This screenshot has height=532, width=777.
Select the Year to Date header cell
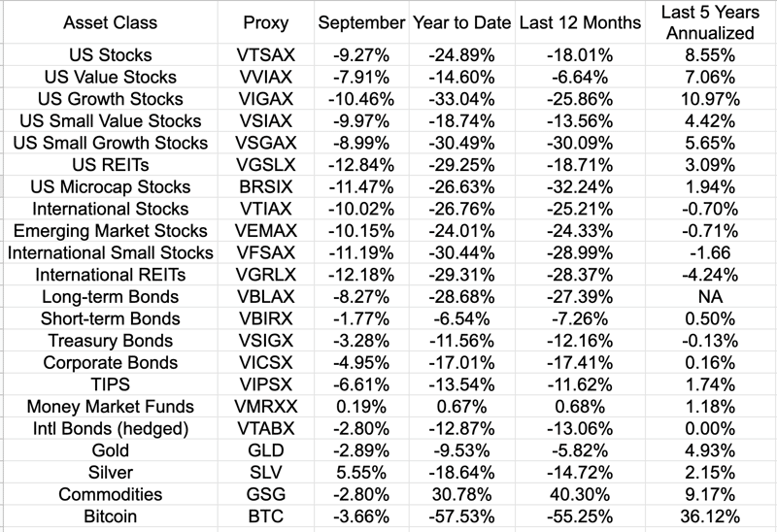461,22
